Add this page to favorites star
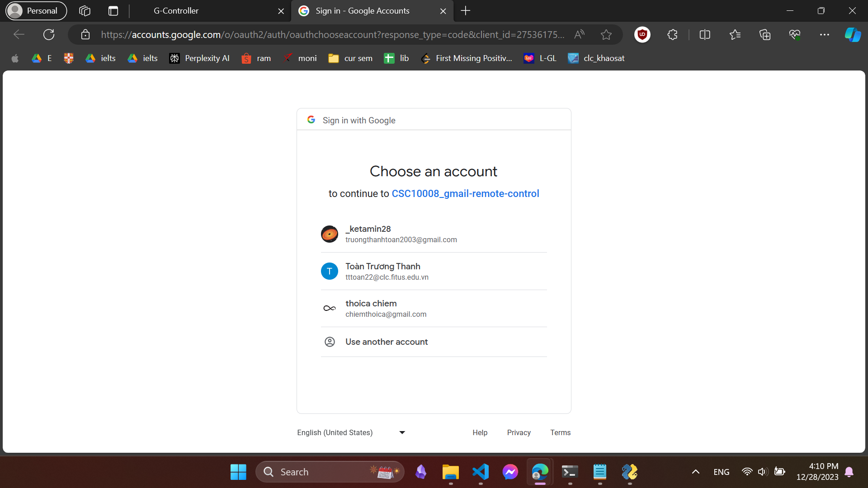 coord(606,34)
